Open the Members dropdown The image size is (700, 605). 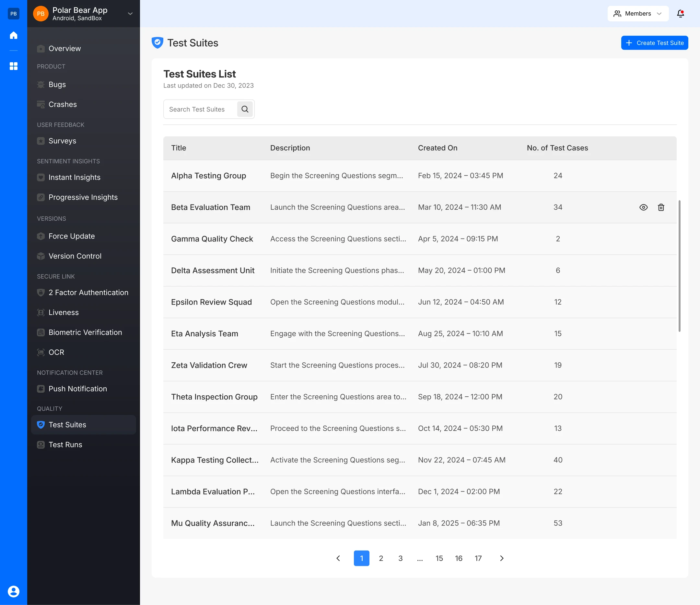[x=638, y=14]
